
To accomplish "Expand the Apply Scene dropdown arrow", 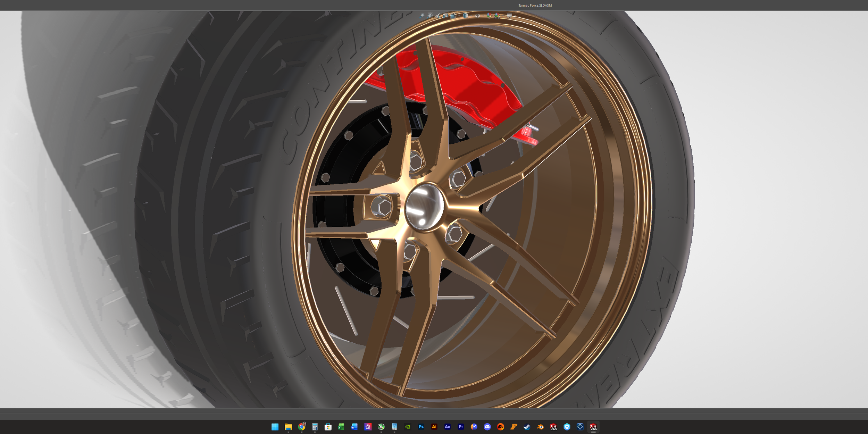I will [x=503, y=16].
